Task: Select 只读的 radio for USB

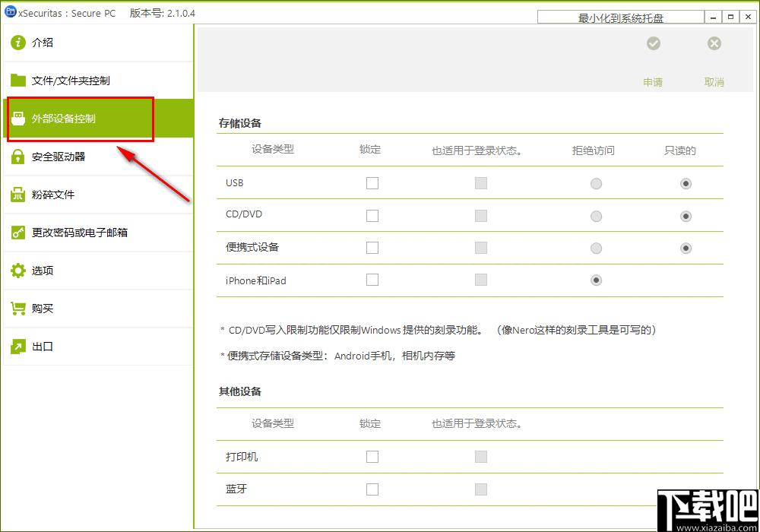Action: [686, 184]
